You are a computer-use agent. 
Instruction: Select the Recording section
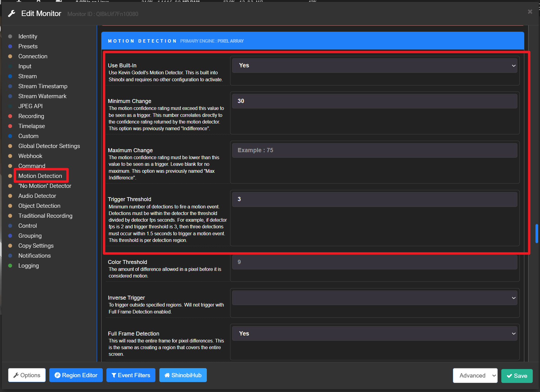point(31,116)
